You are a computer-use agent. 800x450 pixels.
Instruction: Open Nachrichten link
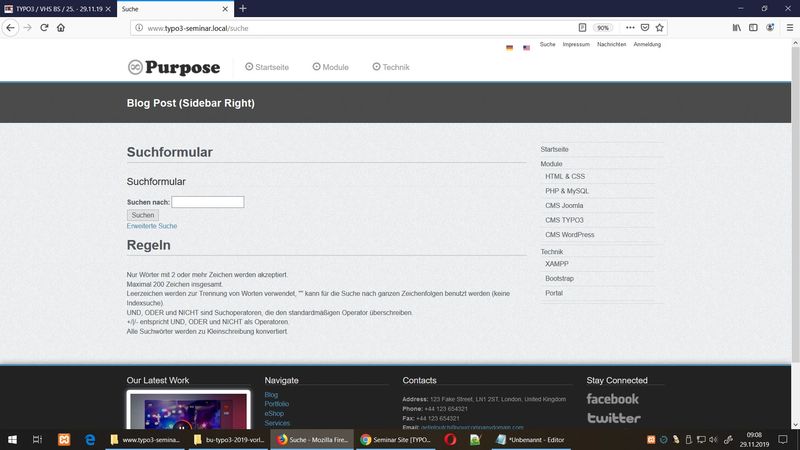click(611, 44)
